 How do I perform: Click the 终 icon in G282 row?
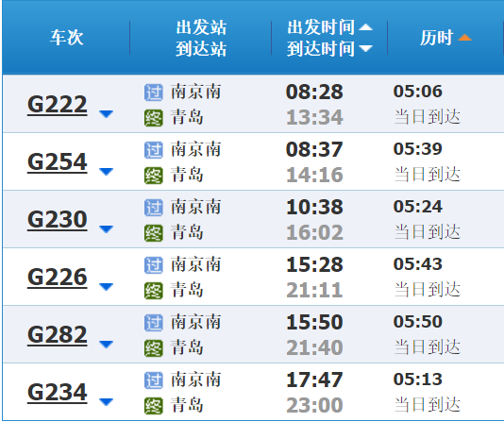click(153, 348)
